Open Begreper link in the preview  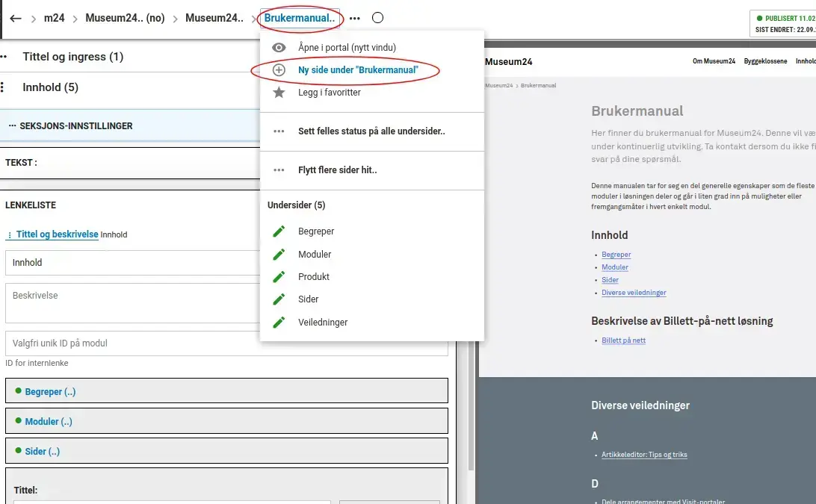pos(616,255)
